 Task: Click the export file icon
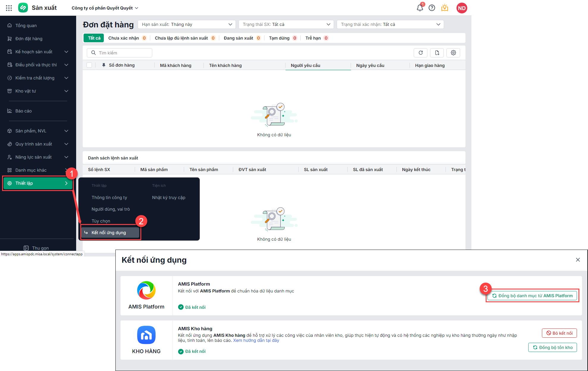pos(437,53)
